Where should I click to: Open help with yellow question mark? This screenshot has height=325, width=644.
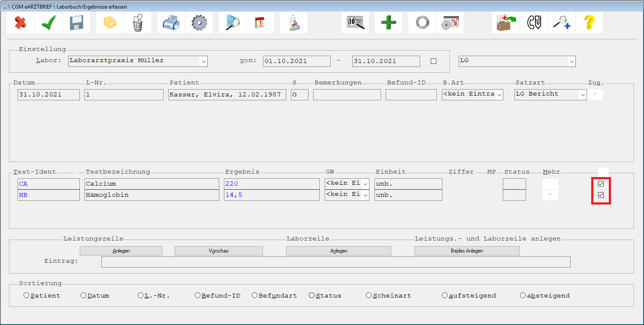click(x=590, y=22)
